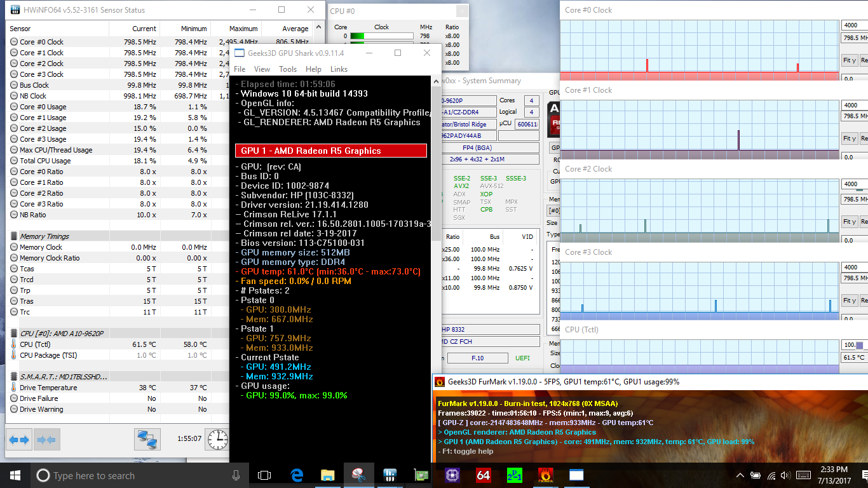Click the Type here to search box
868x488 pixels.
click(x=137, y=475)
